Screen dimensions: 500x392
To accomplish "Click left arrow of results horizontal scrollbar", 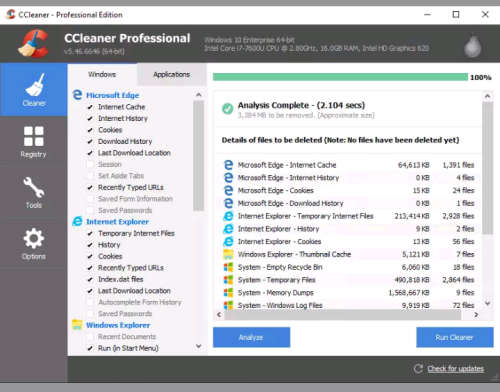I will 219,314.
